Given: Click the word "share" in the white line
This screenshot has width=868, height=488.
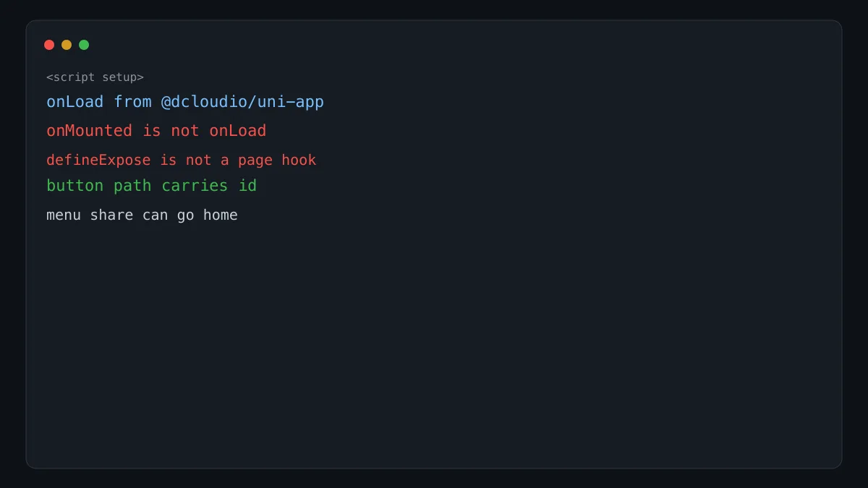Looking at the screenshot, I should [x=111, y=215].
